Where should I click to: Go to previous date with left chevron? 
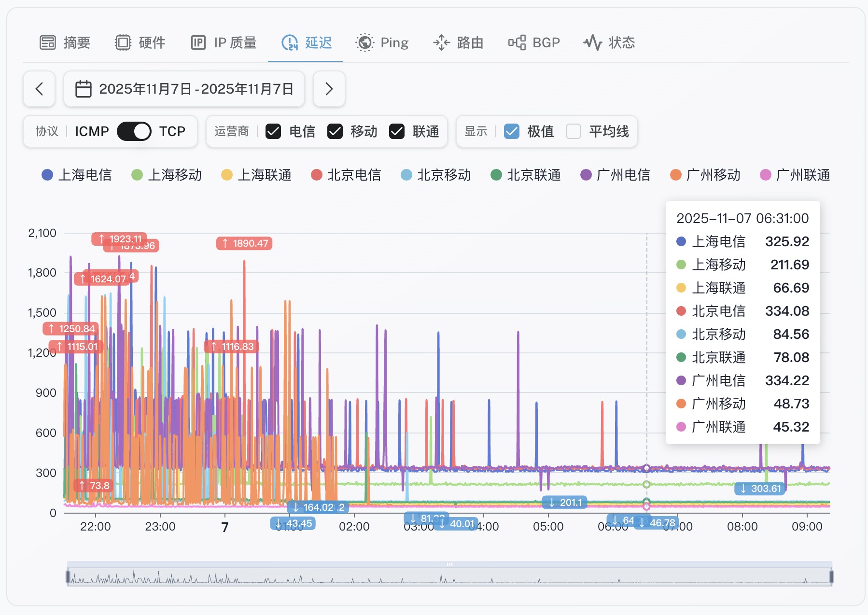tap(39, 89)
